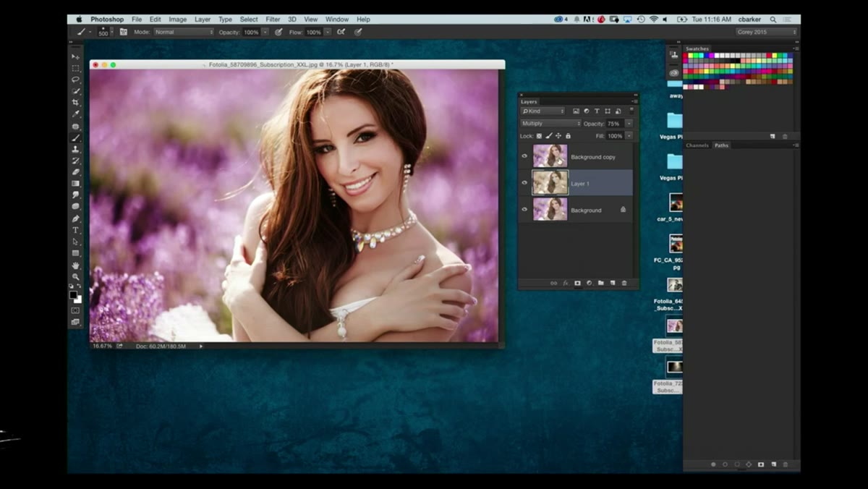Toggle lock image pixels brush icon
The width and height of the screenshot is (868, 489).
click(549, 136)
